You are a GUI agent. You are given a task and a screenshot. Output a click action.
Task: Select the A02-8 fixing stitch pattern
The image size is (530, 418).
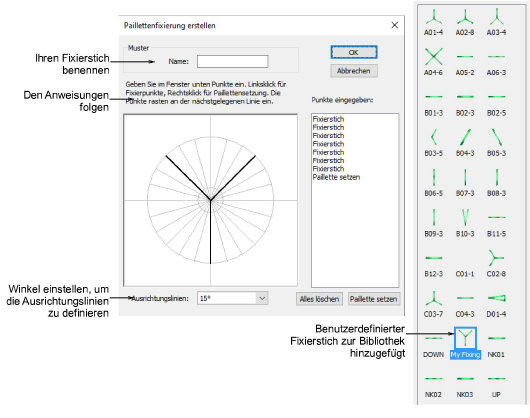465,22
